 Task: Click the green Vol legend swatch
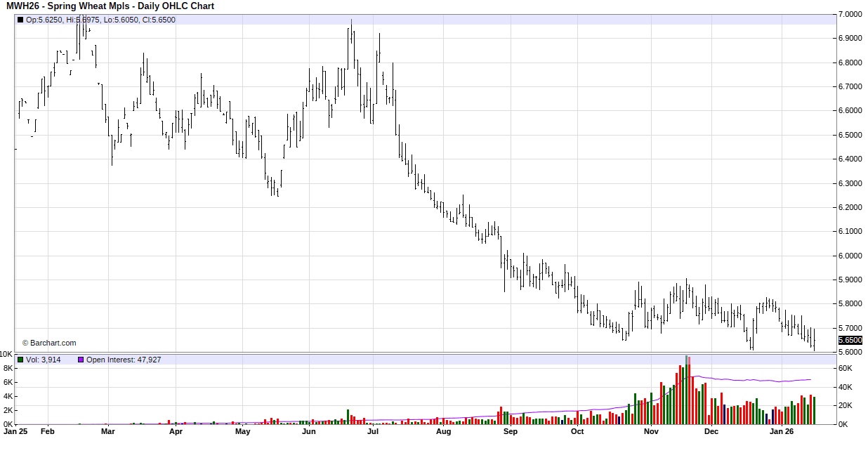pyautogui.click(x=20, y=360)
